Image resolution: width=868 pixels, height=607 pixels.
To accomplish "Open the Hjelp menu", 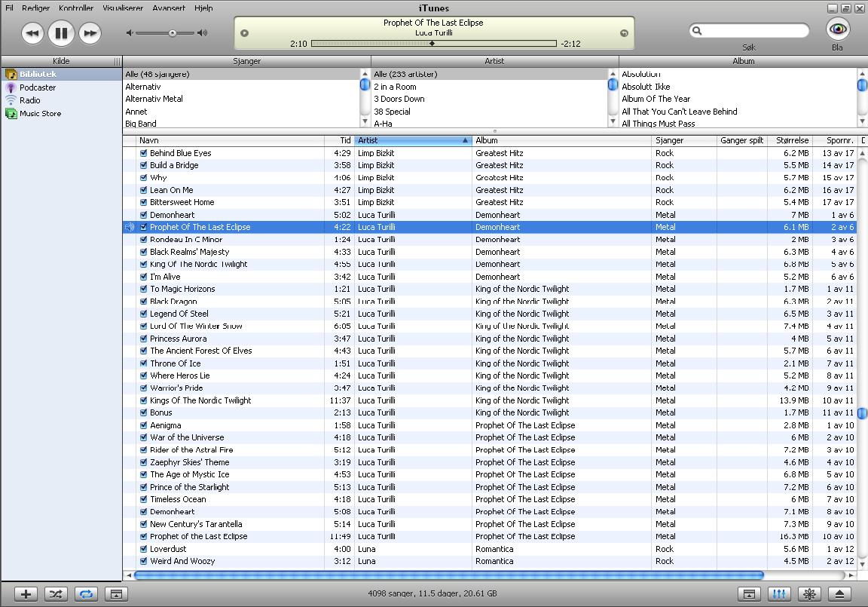I will point(203,8).
